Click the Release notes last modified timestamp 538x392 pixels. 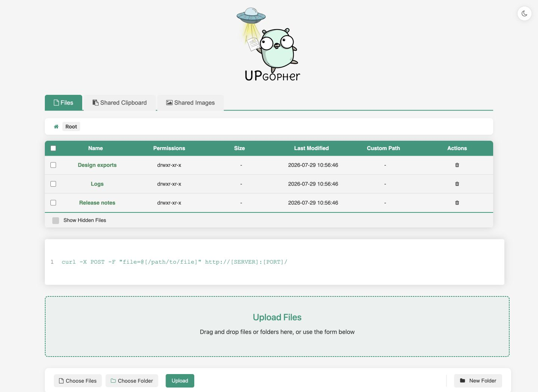tap(313, 203)
